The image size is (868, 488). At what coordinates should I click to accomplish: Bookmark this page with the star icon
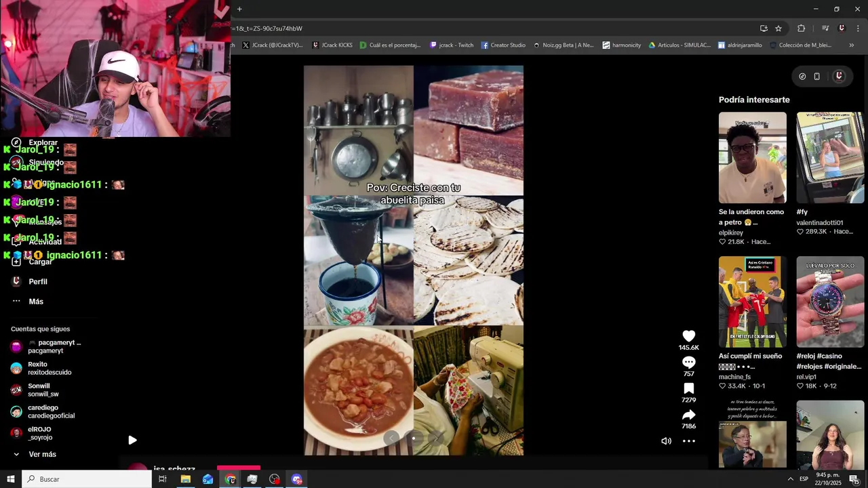pyautogui.click(x=778, y=28)
